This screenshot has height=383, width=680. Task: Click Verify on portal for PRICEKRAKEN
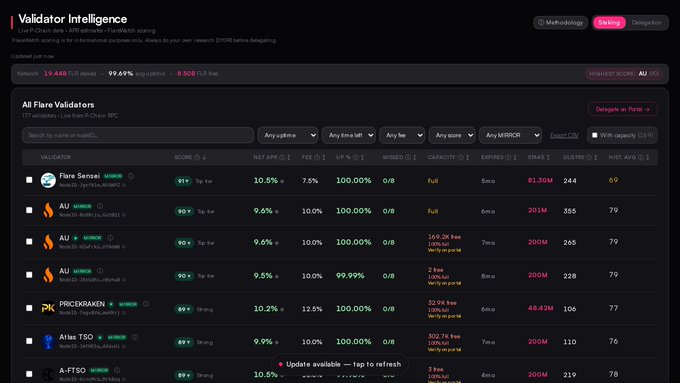point(445,316)
